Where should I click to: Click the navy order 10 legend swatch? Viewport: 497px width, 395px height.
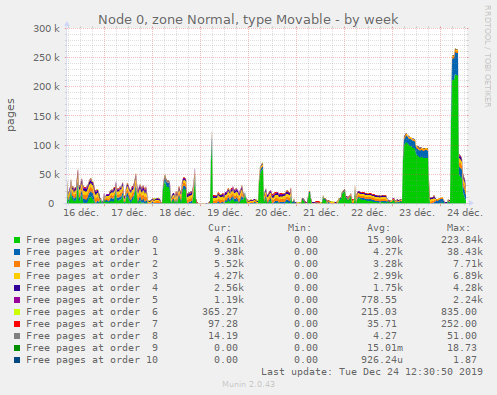click(x=17, y=360)
